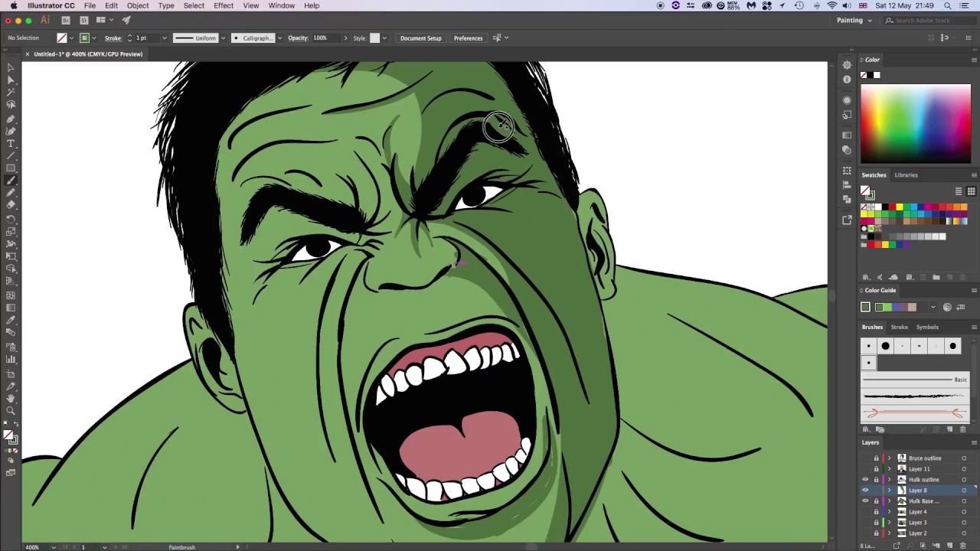Open Color panel options menu

974,60
